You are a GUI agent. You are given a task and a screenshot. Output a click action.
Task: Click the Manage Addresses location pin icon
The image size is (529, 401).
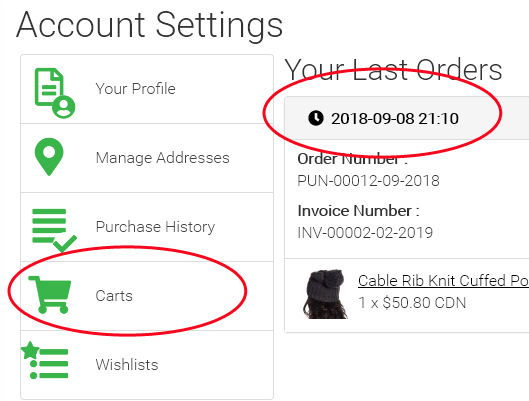[x=49, y=157]
